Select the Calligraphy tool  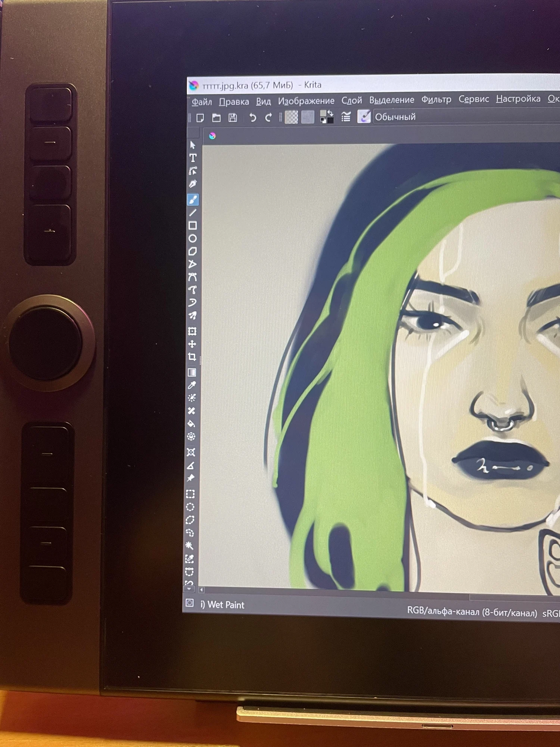pyautogui.click(x=193, y=184)
